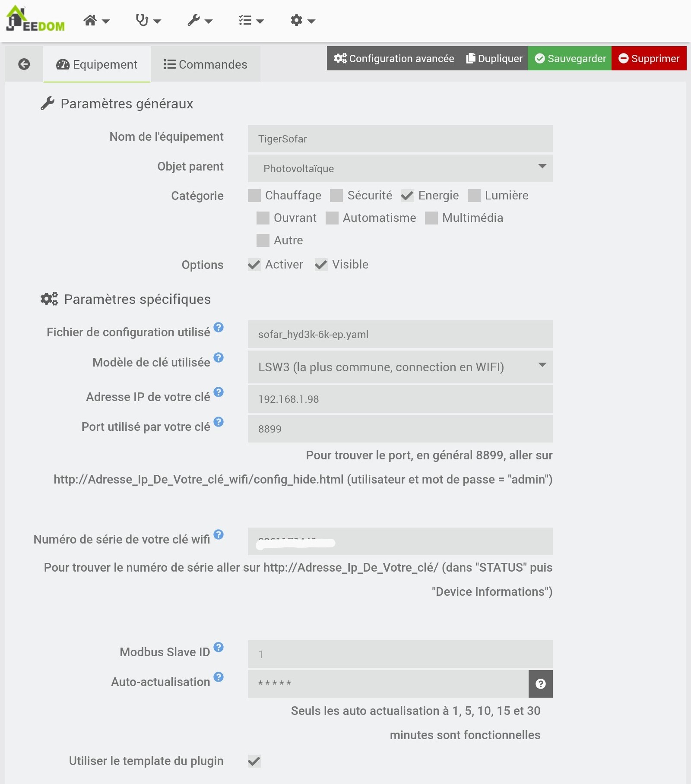Screen dimensions: 691x784
Task: Open Configuration avancée
Action: coord(394,58)
